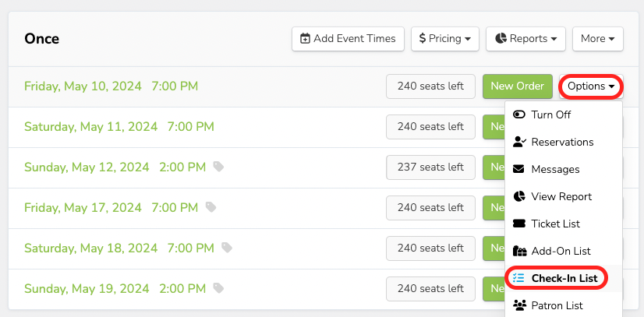Click the ticket icon beside Ticket List
The height and width of the screenshot is (317, 644).
point(519,224)
